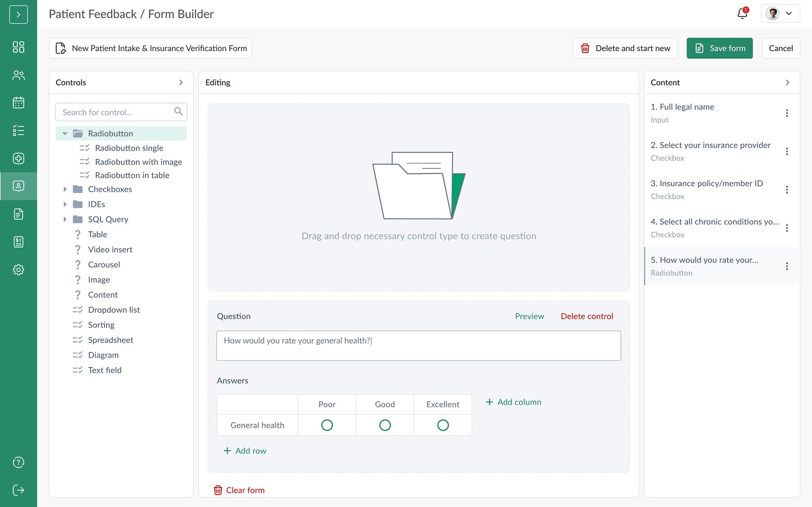Select the Image control

(x=99, y=280)
